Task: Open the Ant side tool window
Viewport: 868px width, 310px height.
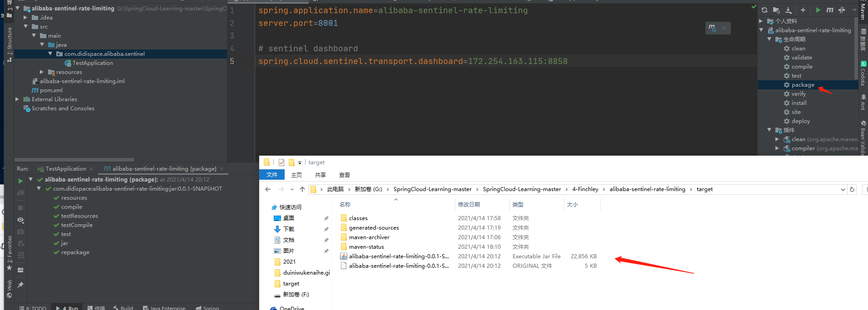Action: coord(863,103)
